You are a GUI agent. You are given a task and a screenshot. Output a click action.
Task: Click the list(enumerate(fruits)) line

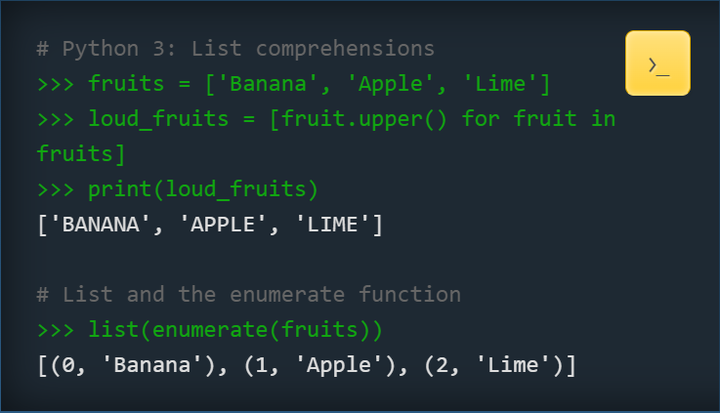click(x=236, y=330)
